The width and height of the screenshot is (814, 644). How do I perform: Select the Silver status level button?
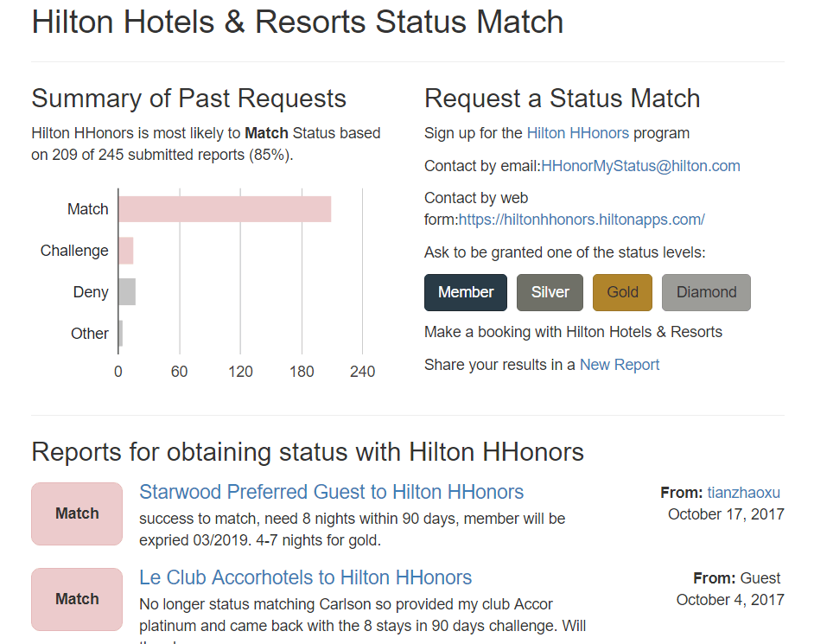coord(550,292)
